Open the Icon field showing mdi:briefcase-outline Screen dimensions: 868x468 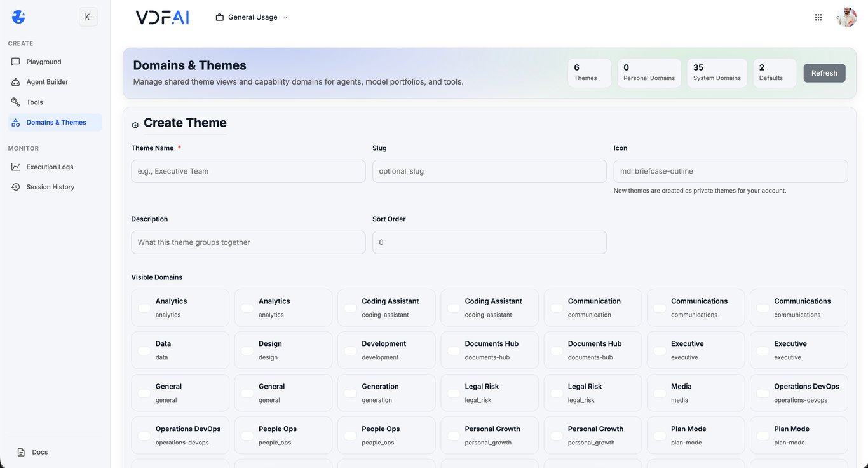coord(729,171)
